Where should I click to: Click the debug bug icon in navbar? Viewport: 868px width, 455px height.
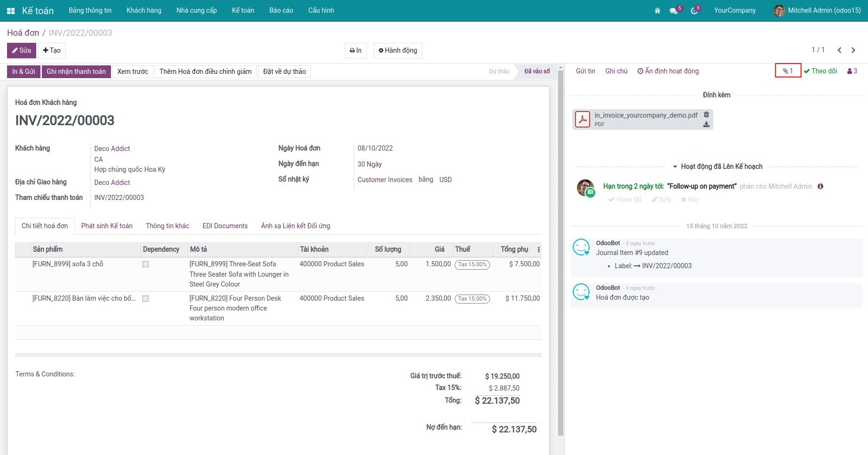point(657,11)
